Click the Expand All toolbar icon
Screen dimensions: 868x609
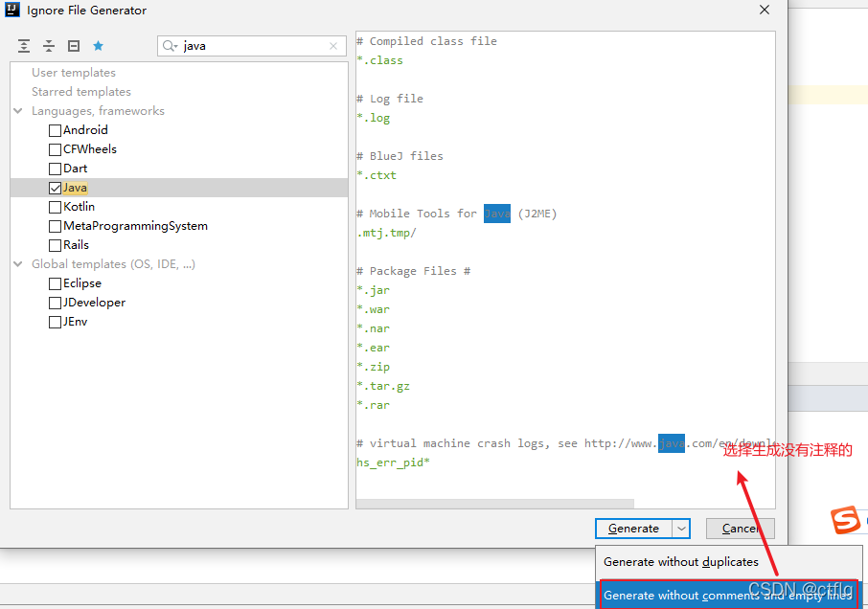coord(24,46)
